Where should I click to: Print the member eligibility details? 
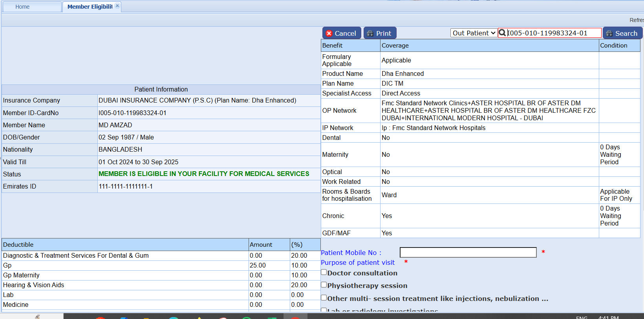[380, 33]
